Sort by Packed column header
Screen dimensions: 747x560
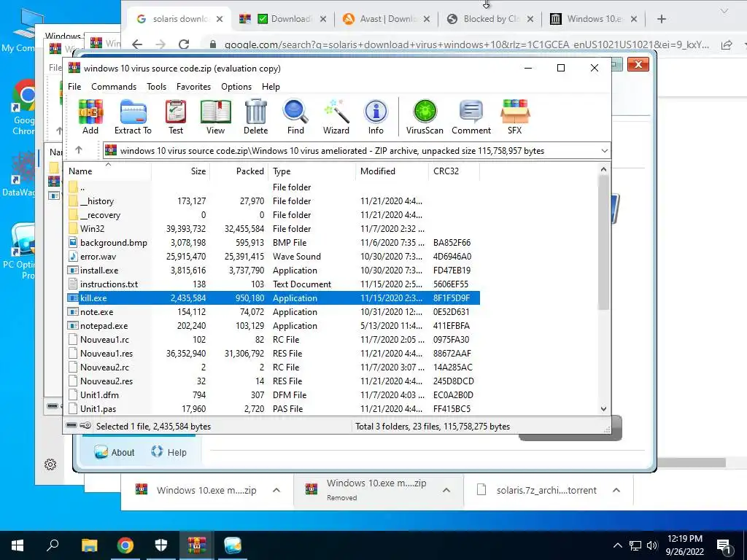point(239,171)
